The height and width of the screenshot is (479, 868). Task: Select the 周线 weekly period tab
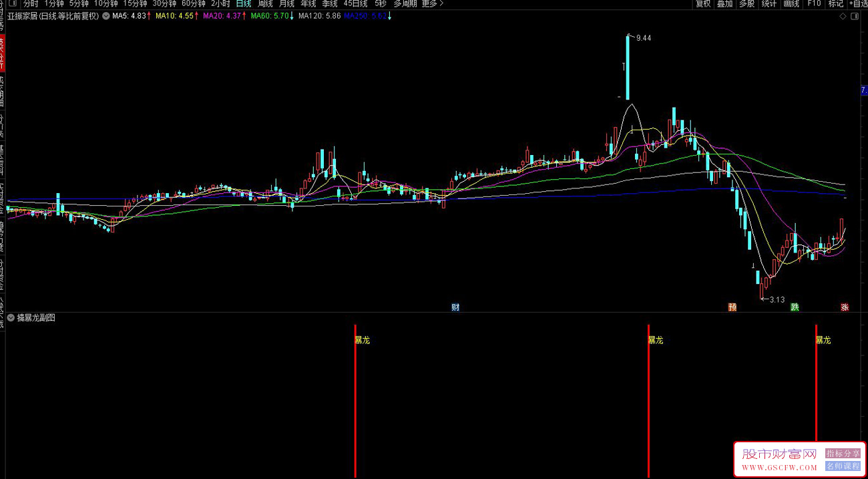[265, 3]
